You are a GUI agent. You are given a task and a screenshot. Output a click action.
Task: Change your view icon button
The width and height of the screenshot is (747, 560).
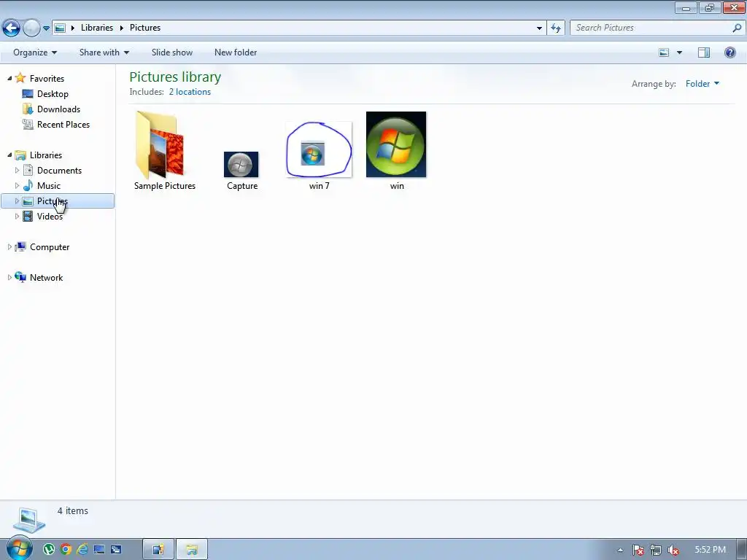click(x=664, y=52)
